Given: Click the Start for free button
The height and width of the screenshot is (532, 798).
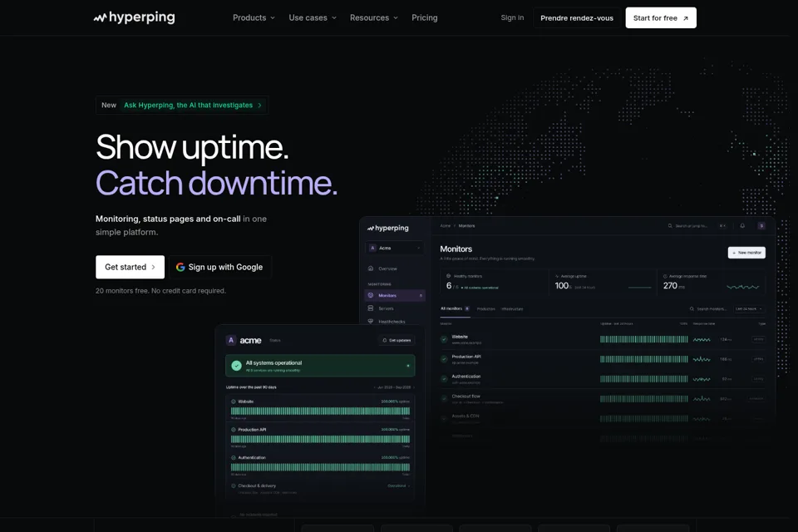Looking at the screenshot, I should coord(661,17).
